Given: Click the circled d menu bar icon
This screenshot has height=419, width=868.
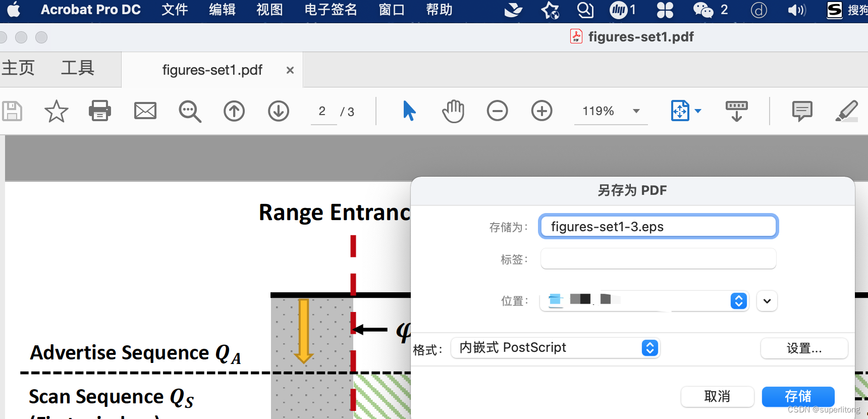Looking at the screenshot, I should coord(758,10).
